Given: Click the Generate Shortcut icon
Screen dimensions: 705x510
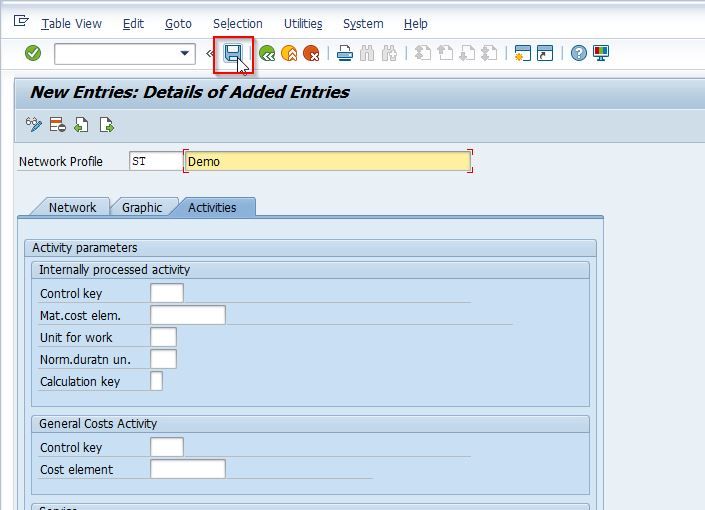Looking at the screenshot, I should tap(545, 54).
